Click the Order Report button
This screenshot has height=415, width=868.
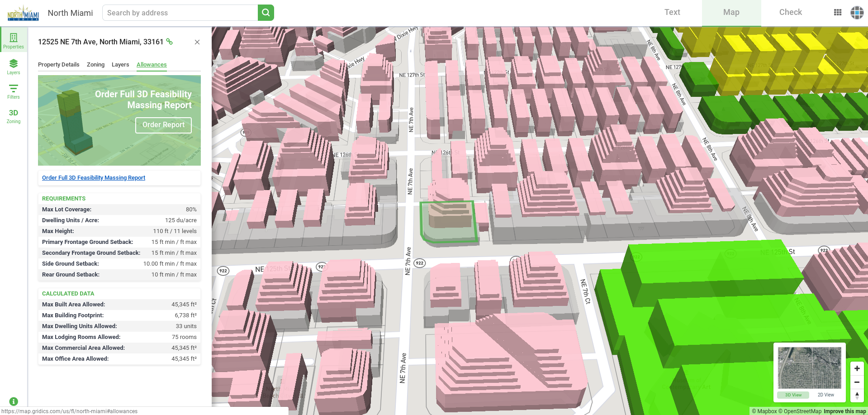tap(163, 125)
